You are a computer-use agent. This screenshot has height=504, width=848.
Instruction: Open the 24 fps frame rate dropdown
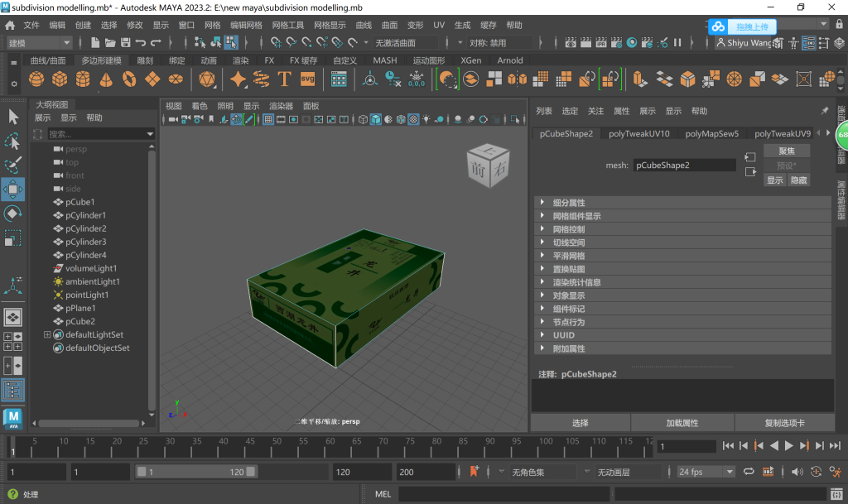point(706,472)
